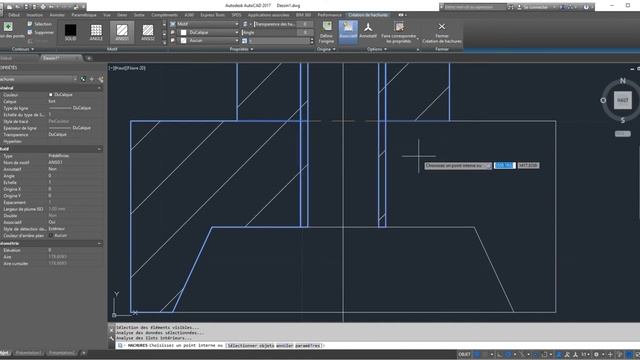
Task: Click the search field in the title bar
Action: (x=475, y=7)
